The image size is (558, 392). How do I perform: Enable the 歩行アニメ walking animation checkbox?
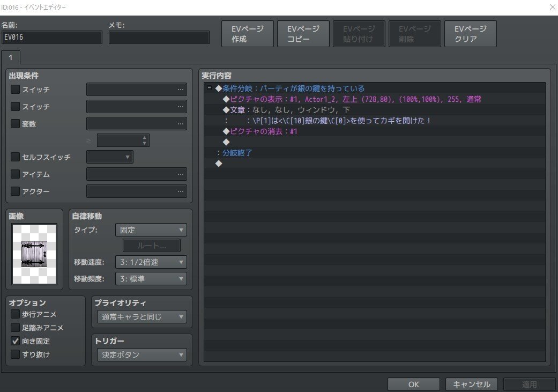point(15,314)
